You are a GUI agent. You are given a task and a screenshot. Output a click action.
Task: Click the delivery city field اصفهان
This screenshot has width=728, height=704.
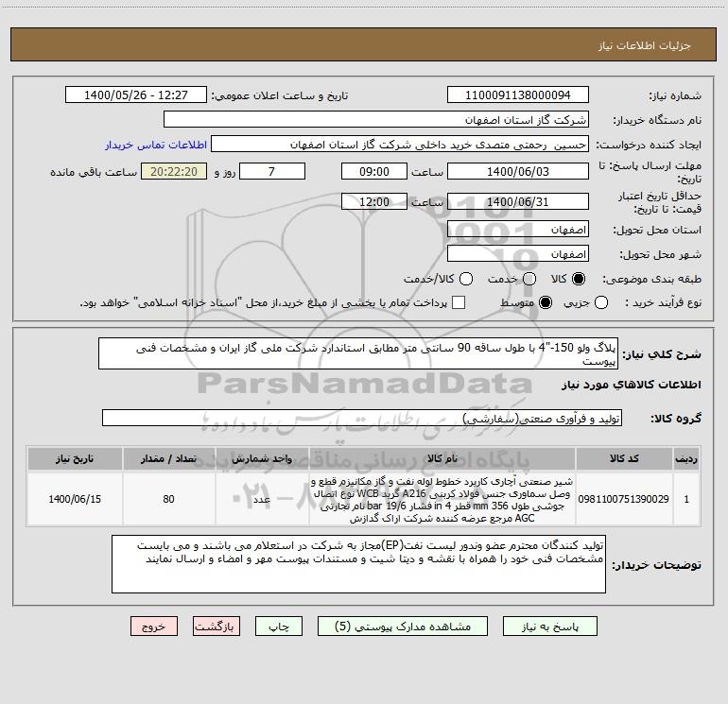click(x=518, y=254)
